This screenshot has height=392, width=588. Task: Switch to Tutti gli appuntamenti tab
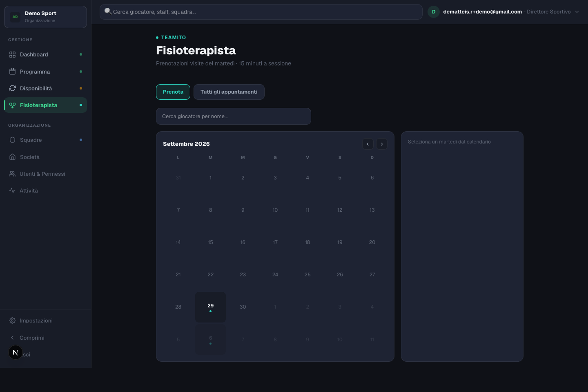[x=229, y=92]
